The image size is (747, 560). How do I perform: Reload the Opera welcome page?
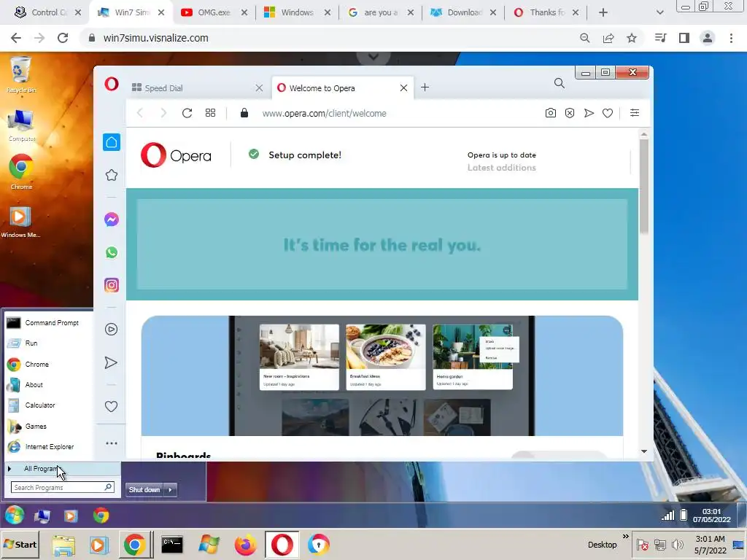(x=187, y=113)
